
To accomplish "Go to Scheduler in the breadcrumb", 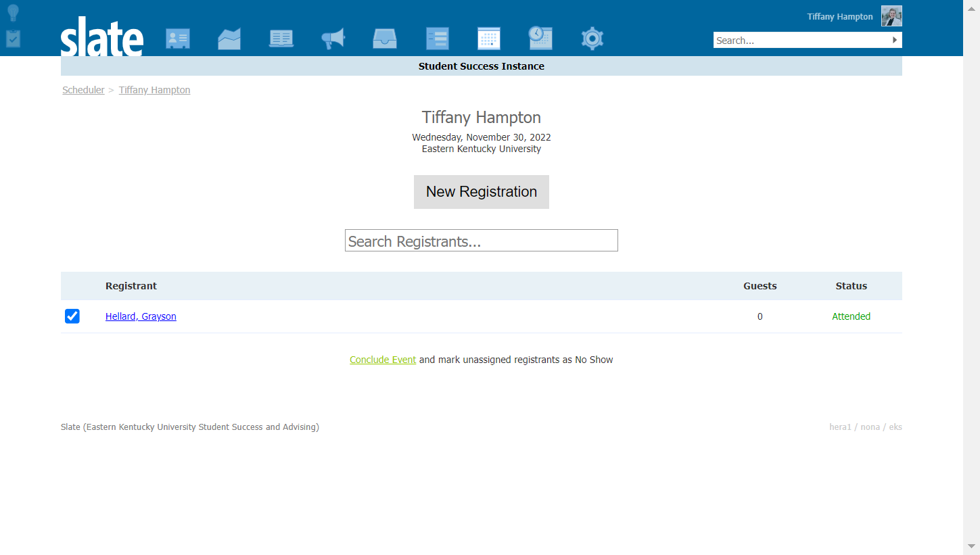I will [x=83, y=90].
